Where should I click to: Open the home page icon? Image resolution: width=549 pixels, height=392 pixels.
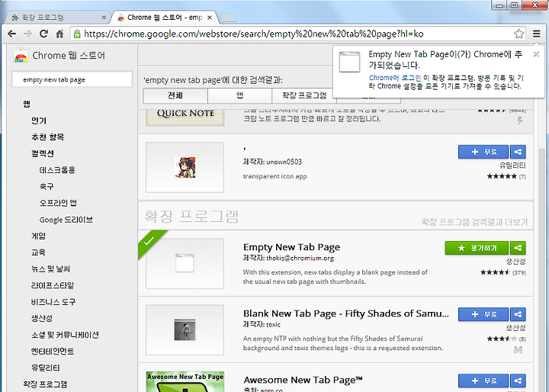59,34
